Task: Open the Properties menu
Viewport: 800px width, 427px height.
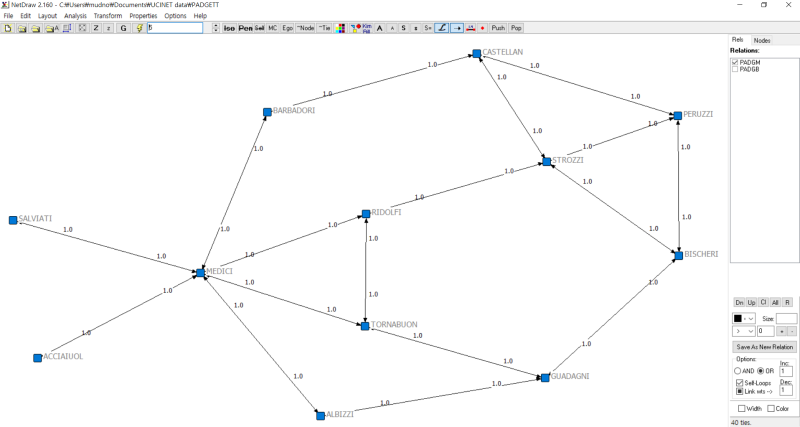Action: tap(143, 16)
